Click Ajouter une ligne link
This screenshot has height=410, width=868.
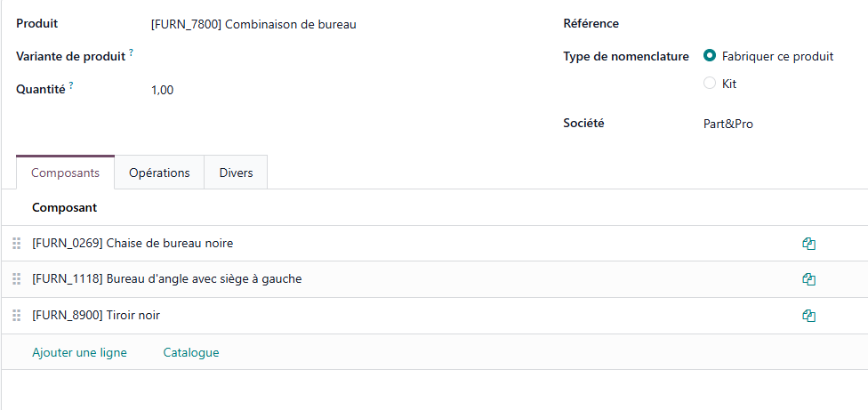coord(79,353)
